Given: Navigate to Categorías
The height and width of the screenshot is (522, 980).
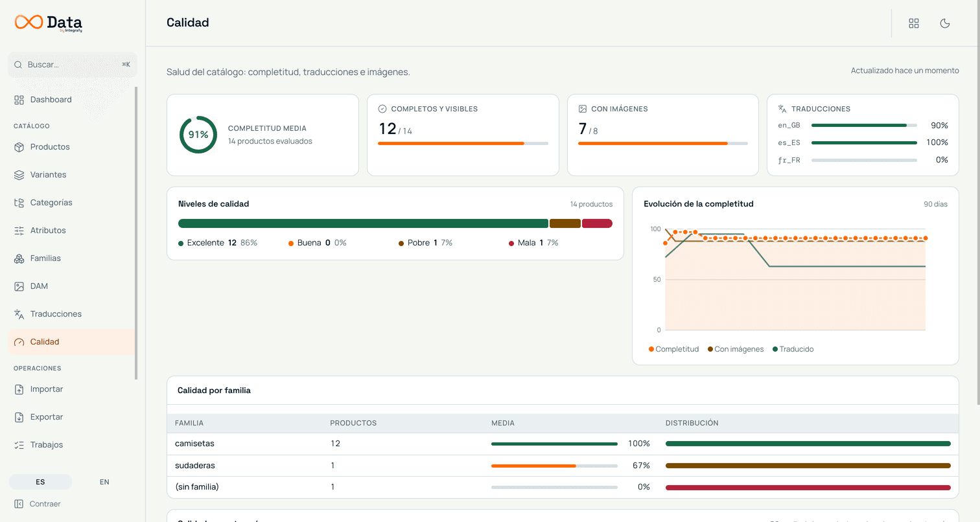Looking at the screenshot, I should tap(71, 203).
